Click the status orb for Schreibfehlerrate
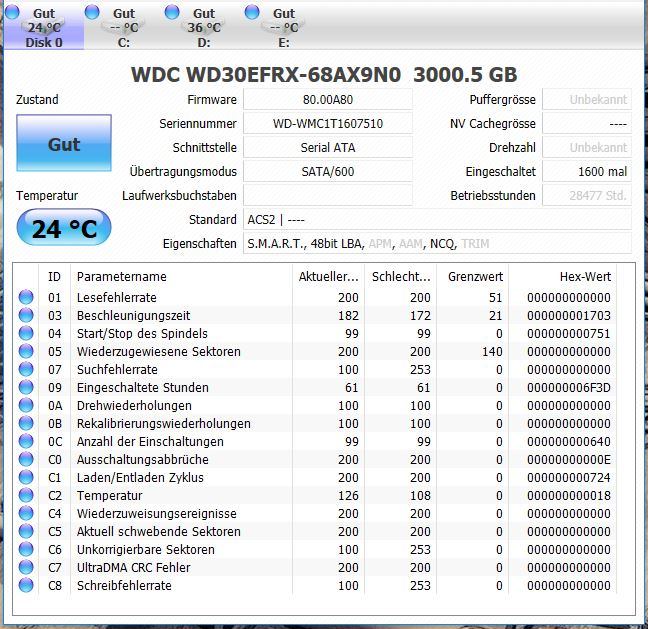The height and width of the screenshot is (629, 648). click(x=26, y=585)
